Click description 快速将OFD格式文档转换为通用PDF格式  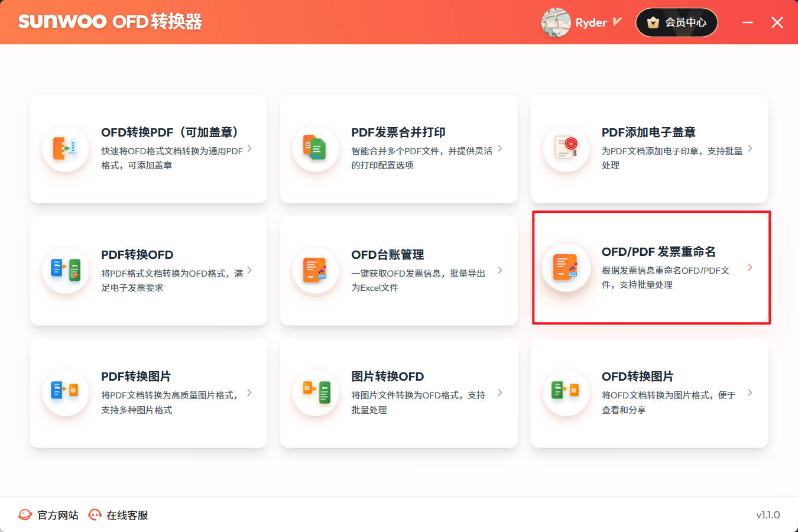172,158
